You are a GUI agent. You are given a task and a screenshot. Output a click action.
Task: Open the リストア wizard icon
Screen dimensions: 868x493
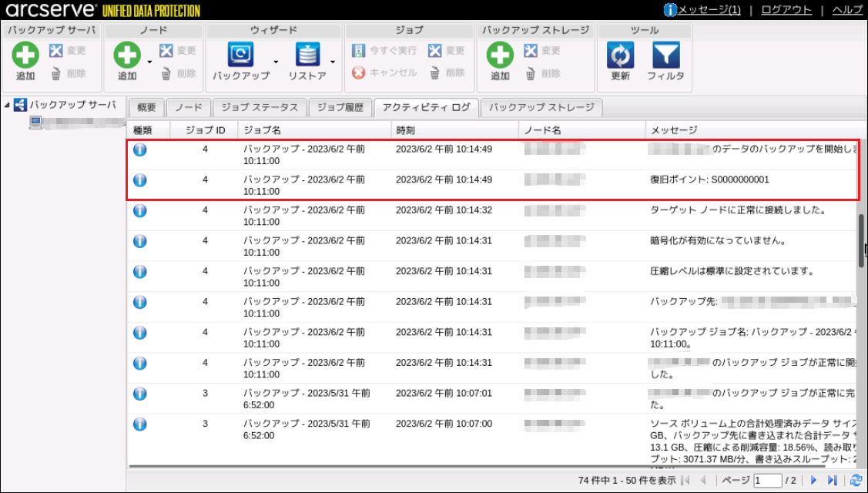tap(307, 55)
